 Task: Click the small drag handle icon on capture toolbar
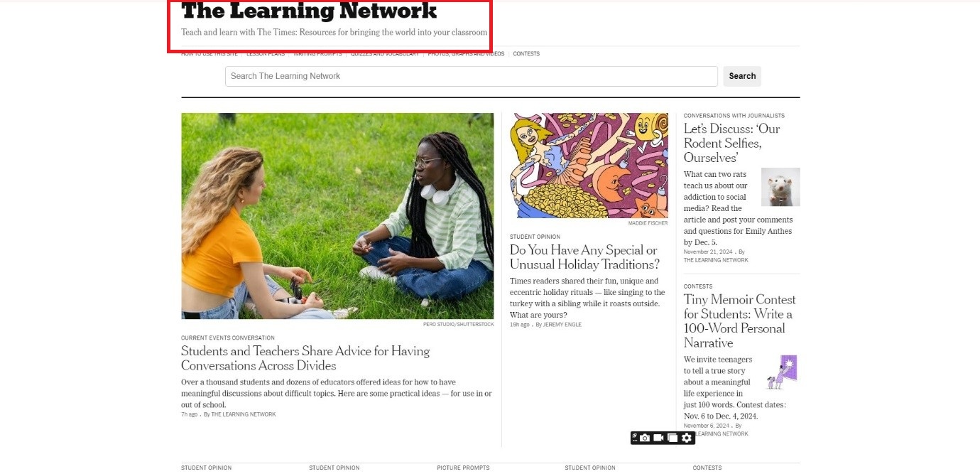point(634,438)
